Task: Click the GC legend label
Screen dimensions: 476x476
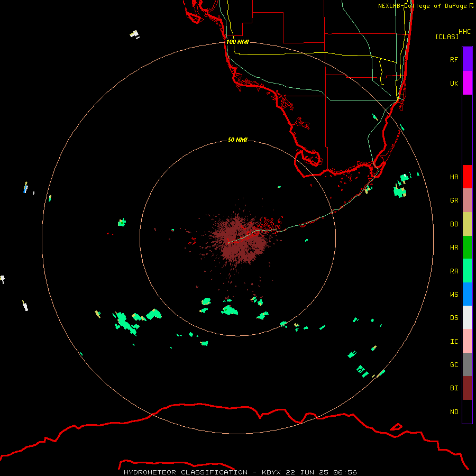Action: pyautogui.click(x=454, y=365)
